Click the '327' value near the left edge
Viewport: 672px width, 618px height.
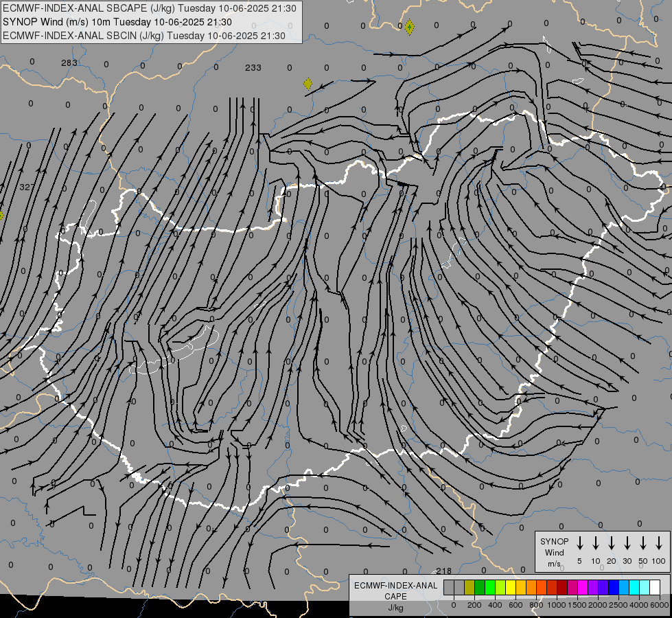click(x=27, y=187)
